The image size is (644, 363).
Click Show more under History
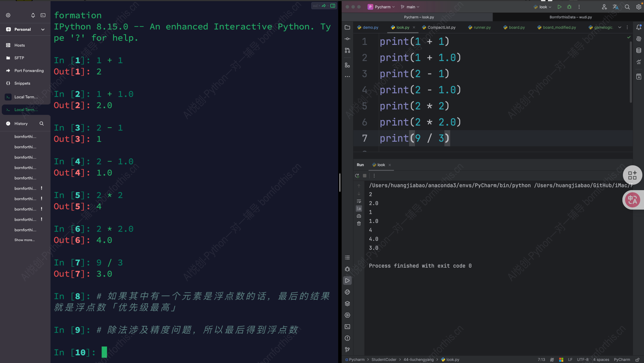[25, 240]
